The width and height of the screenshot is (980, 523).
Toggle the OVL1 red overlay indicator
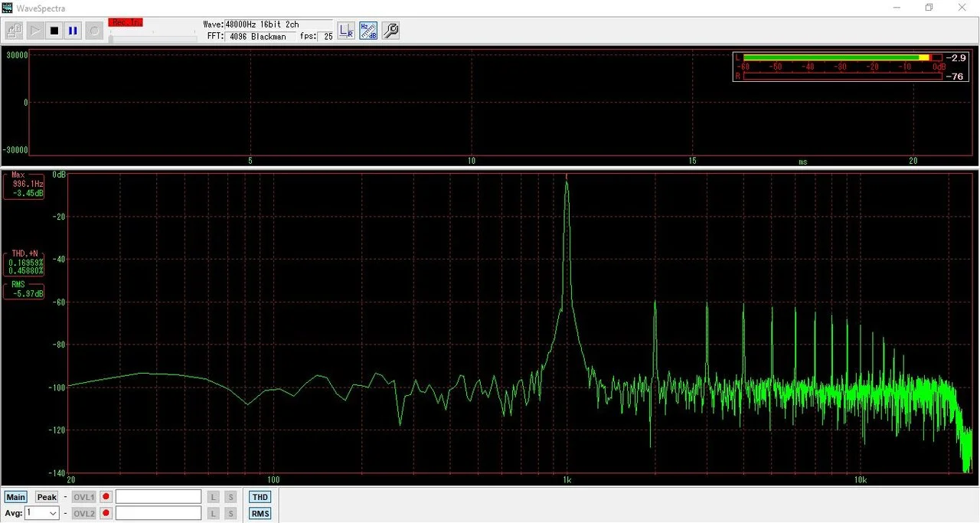point(105,496)
